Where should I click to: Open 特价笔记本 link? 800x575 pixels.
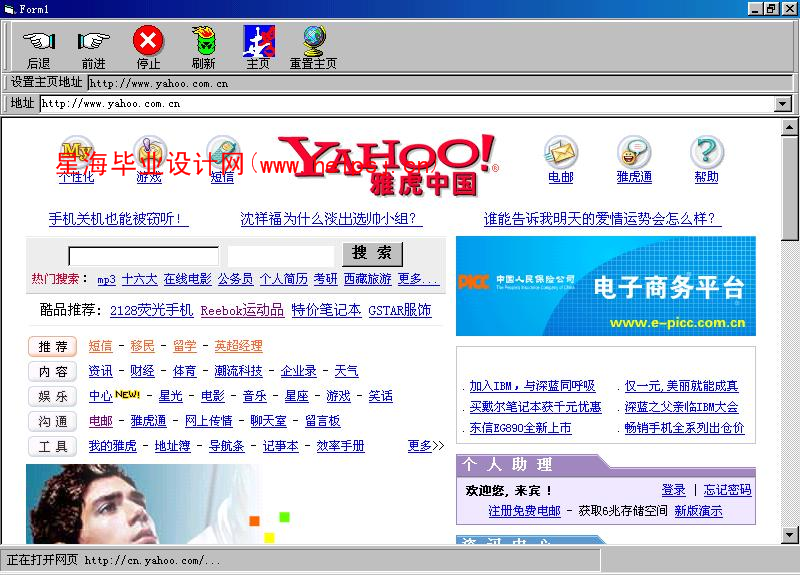(327, 310)
